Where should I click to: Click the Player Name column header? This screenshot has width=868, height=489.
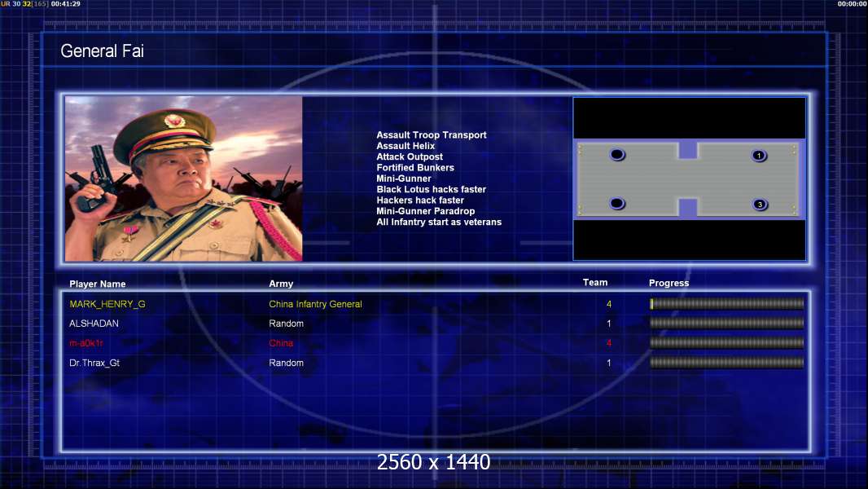[x=98, y=284]
